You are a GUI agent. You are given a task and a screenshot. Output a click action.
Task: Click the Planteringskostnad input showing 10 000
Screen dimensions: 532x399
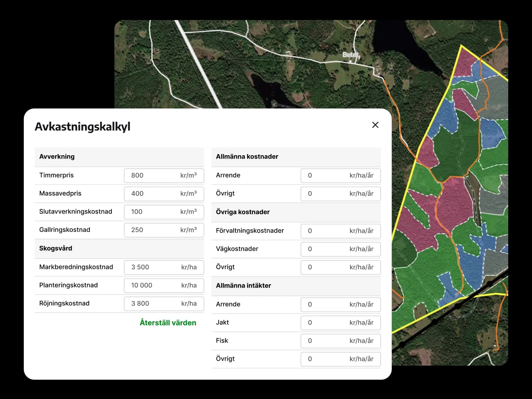[x=164, y=285]
